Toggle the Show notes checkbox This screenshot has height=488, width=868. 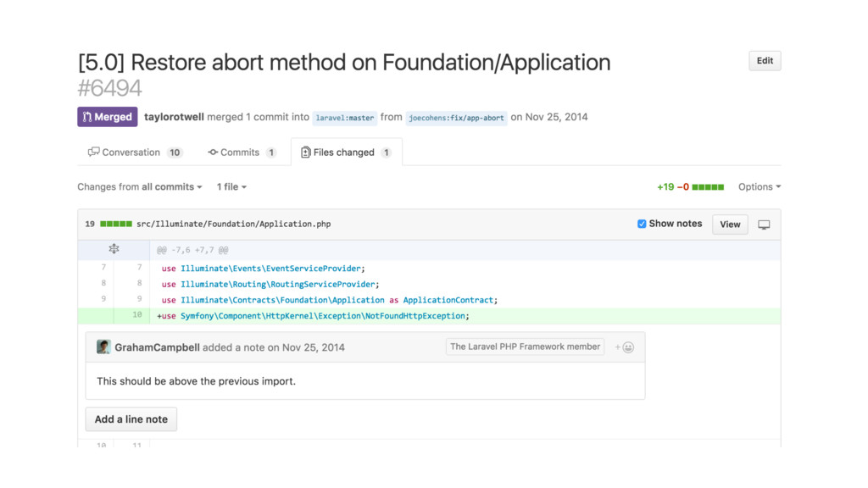click(x=642, y=224)
